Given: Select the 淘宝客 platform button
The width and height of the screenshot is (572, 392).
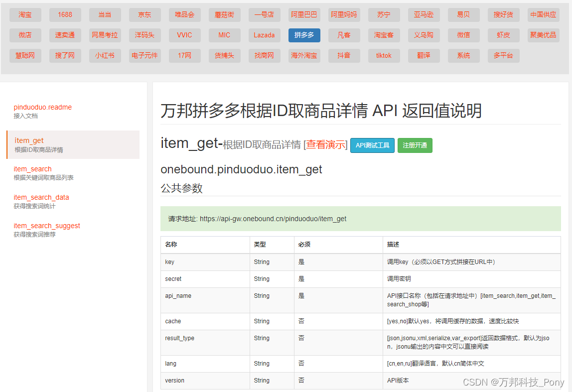Looking at the screenshot, I should click(384, 35).
